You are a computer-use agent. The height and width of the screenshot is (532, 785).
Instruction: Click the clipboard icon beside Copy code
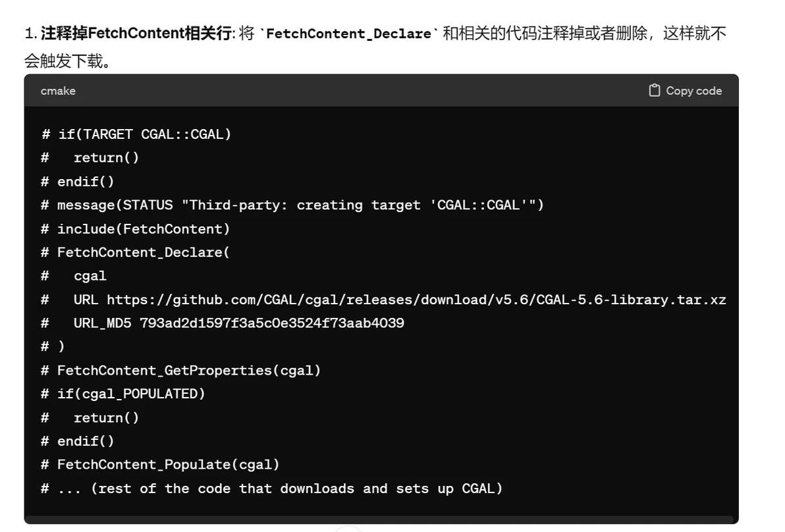coord(655,91)
